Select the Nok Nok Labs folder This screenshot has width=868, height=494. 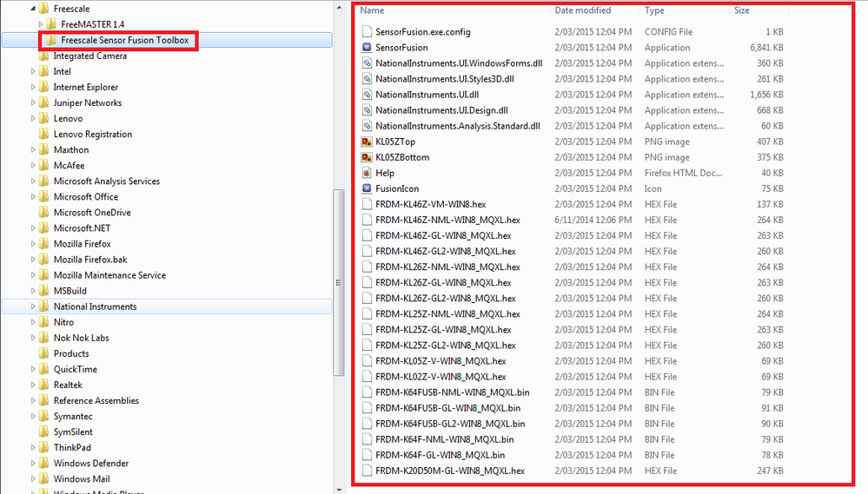click(82, 338)
